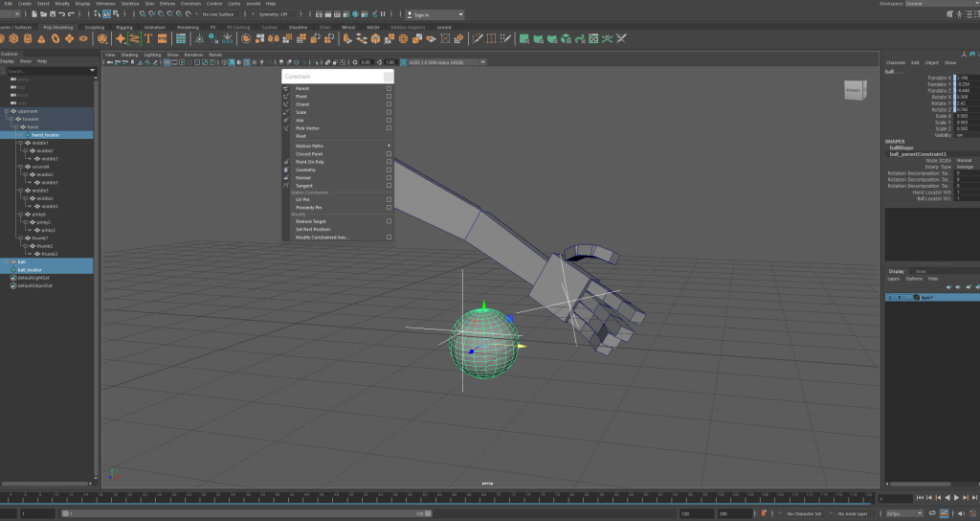
Task: Choose Set Rest Position menu entry
Action: tap(313, 230)
